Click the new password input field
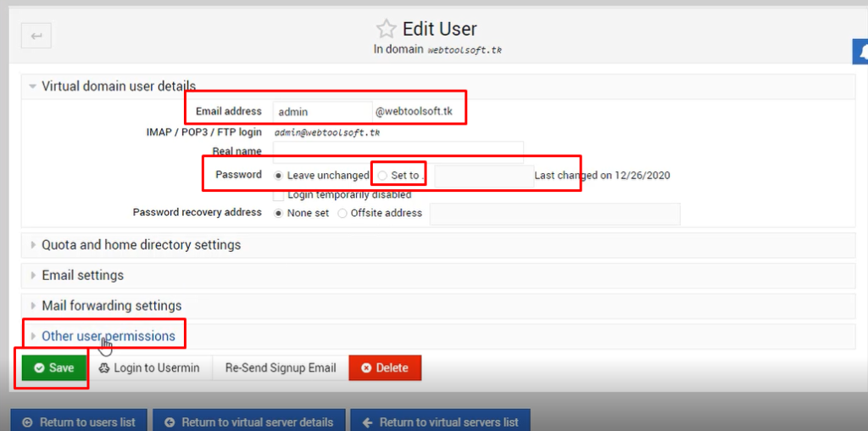Screen dimensions: 868x431 pyautogui.click(x=484, y=176)
